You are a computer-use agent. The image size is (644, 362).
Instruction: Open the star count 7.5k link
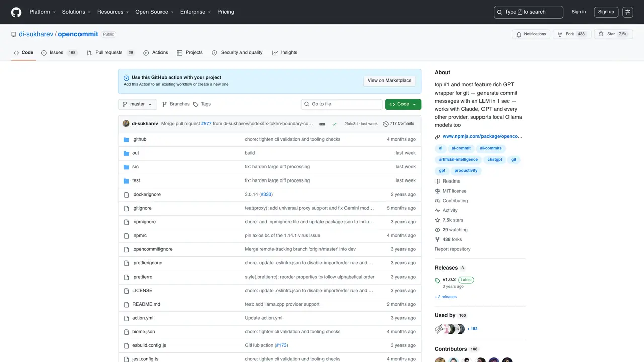623,34
